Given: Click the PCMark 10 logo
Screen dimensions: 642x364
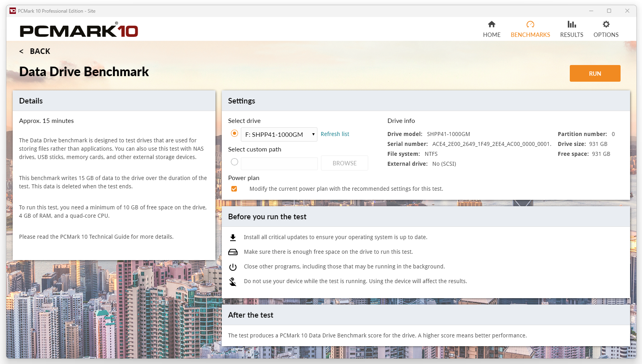Looking at the screenshot, I should click(x=79, y=30).
